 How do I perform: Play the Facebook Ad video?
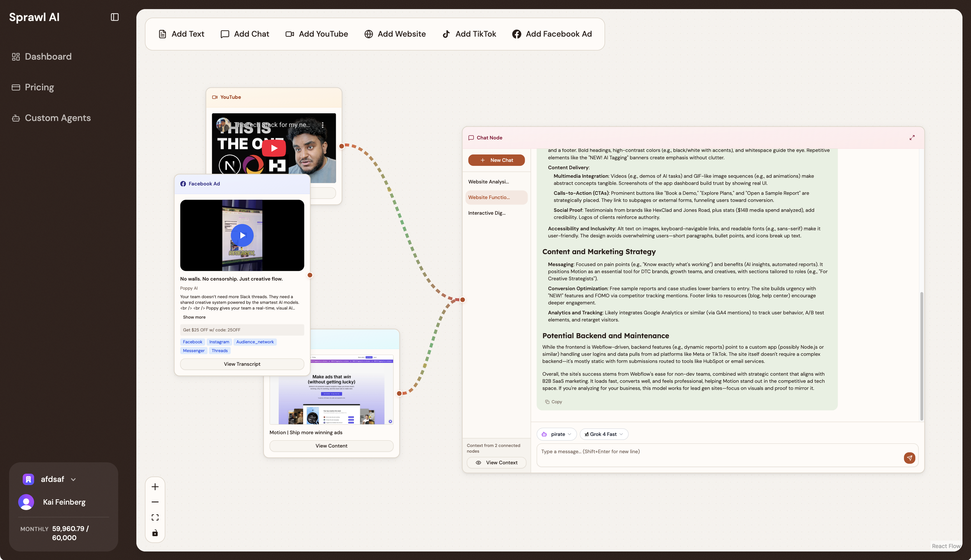242,235
